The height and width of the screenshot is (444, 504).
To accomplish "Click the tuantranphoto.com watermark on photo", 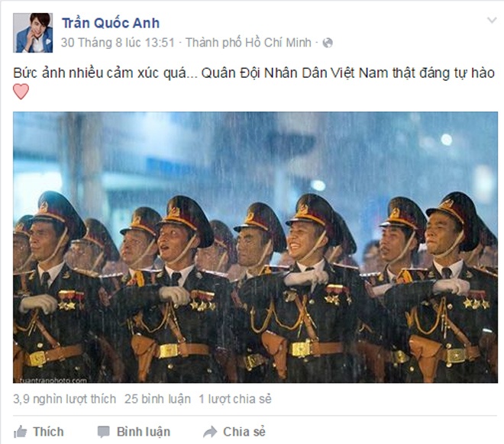I will [x=53, y=381].
